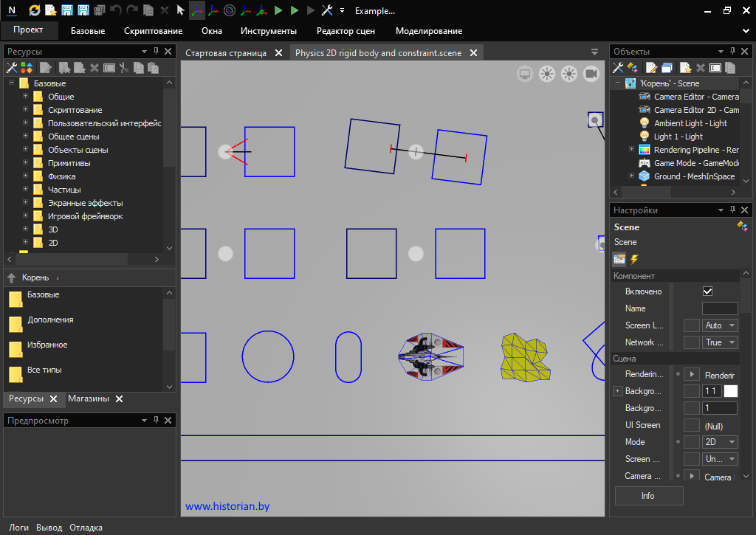
Task: Expand the Физика folder in resources tree
Action: click(x=25, y=176)
